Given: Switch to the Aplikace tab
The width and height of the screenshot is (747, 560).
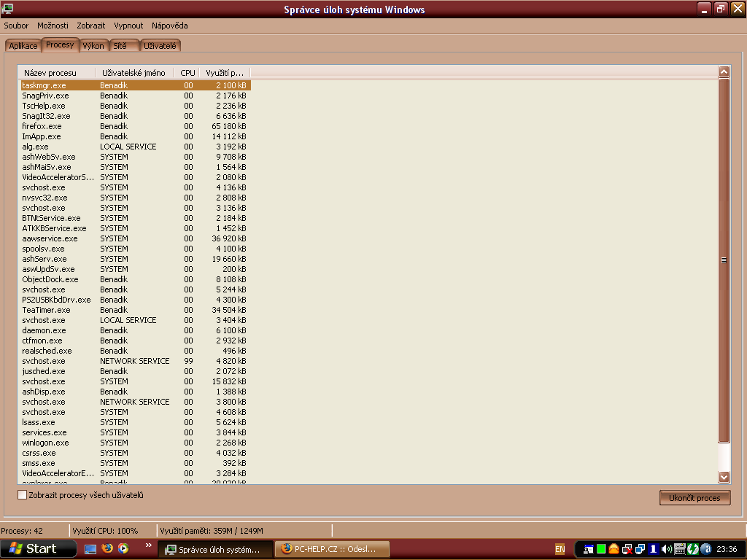Looking at the screenshot, I should [x=23, y=46].
